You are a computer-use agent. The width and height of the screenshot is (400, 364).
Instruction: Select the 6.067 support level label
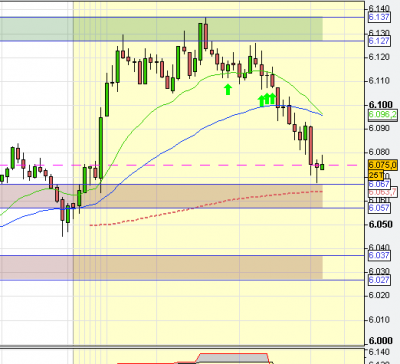379,184
